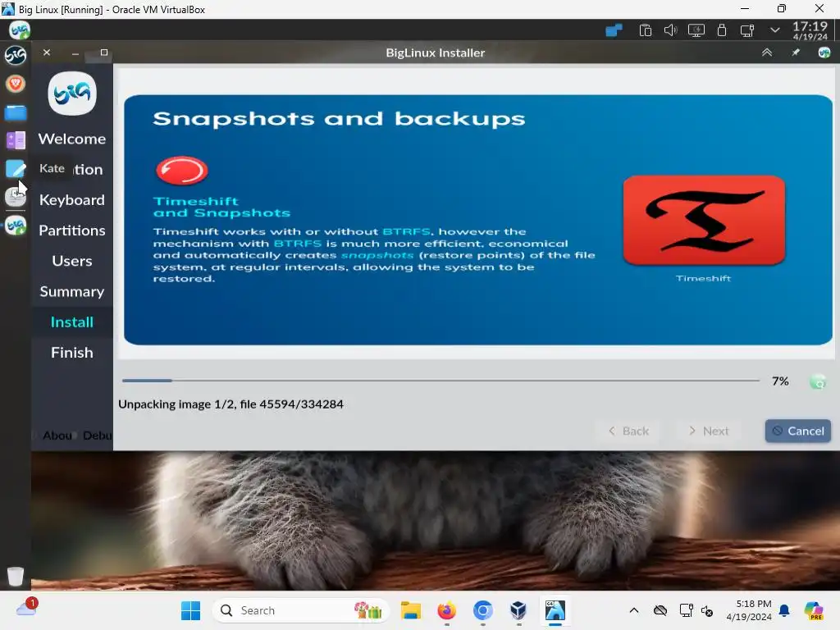The width and height of the screenshot is (840, 630).
Task: Open the installer window menu Big icon
Action: point(824,52)
